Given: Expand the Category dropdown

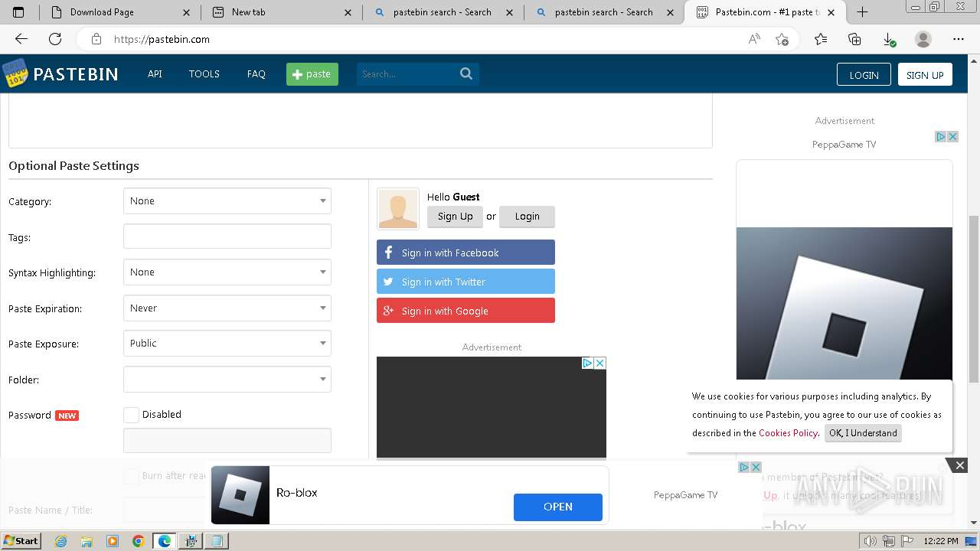Looking at the screenshot, I should click(x=227, y=201).
